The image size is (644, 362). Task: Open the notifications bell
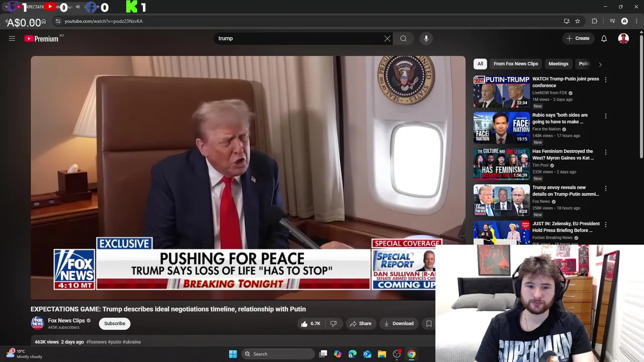[x=604, y=38]
